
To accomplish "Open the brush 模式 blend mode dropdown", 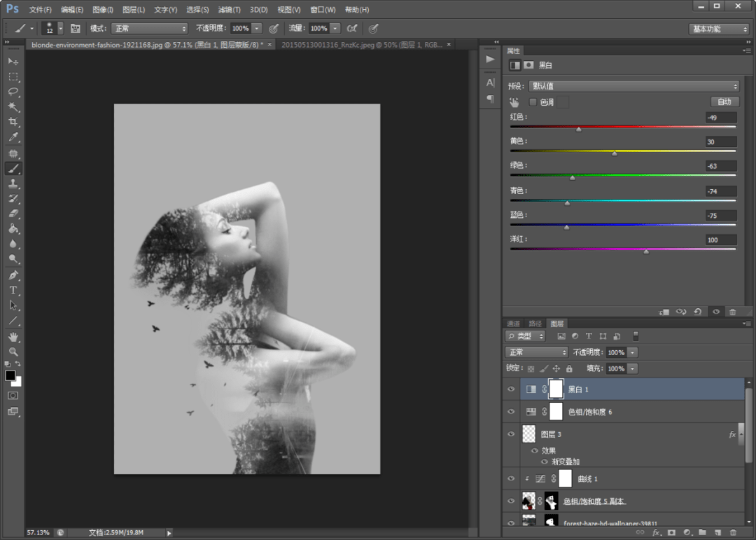I will pos(150,29).
